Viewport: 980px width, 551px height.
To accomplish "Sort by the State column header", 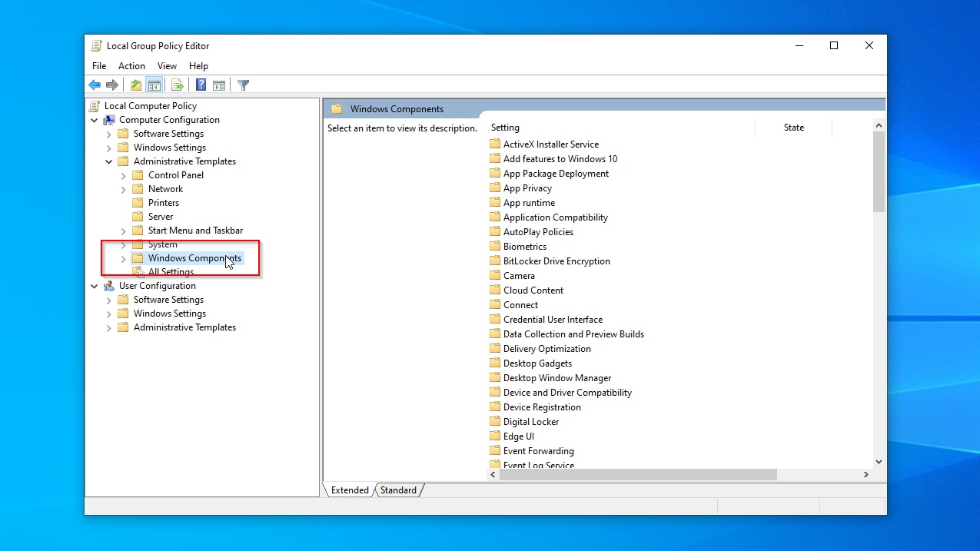I will (x=794, y=128).
